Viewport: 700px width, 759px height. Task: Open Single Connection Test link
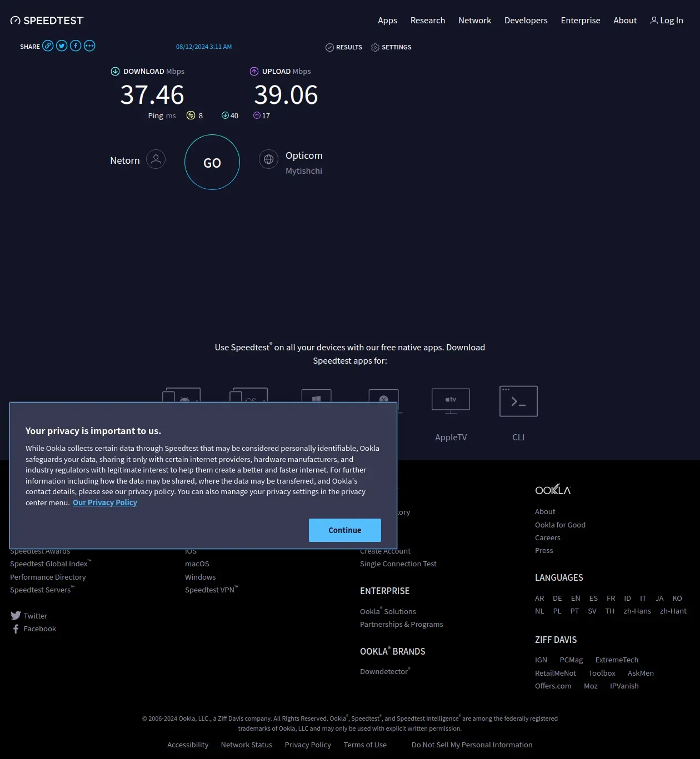(398, 564)
